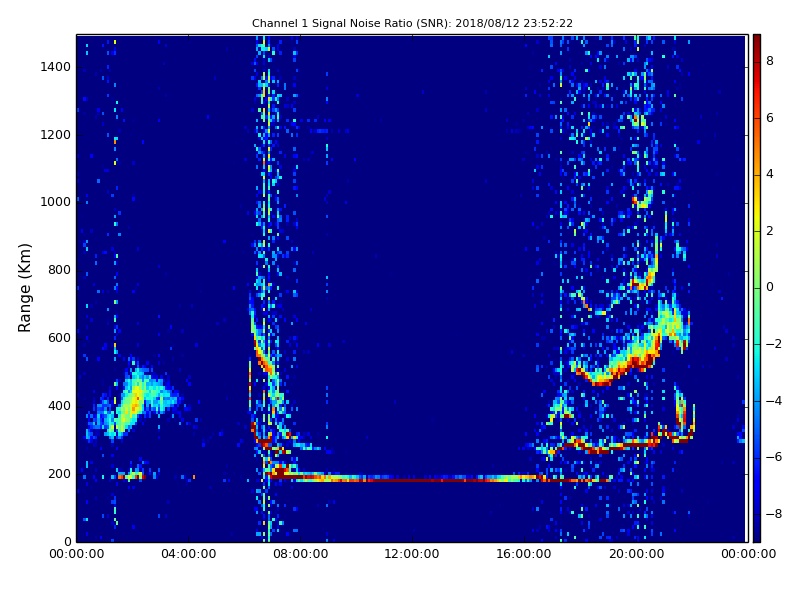Click the dark red top of the colorbar
Viewport: 800px width, 600px height.
757,43
